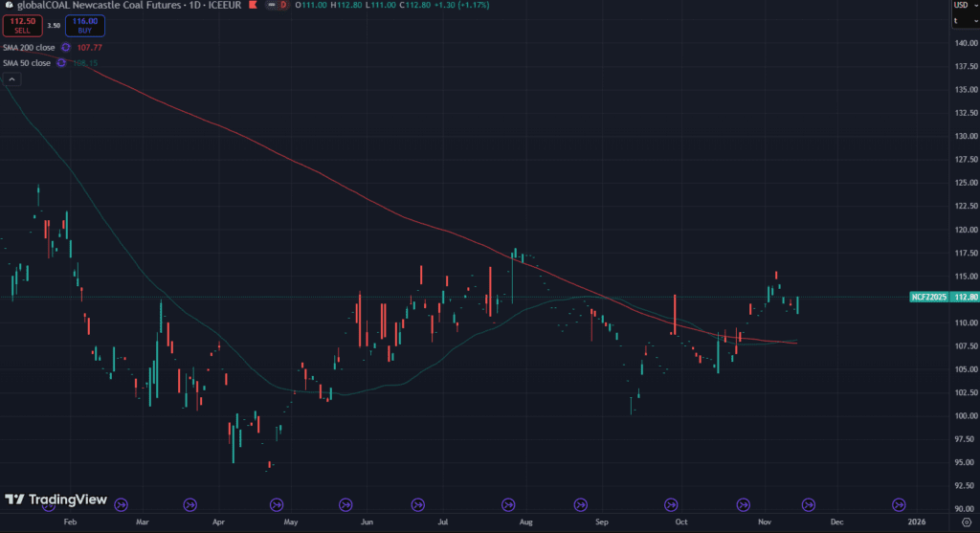Screen dimensions: 980x533
Task: Click the rollover marker near Oct label
Action: (x=674, y=504)
